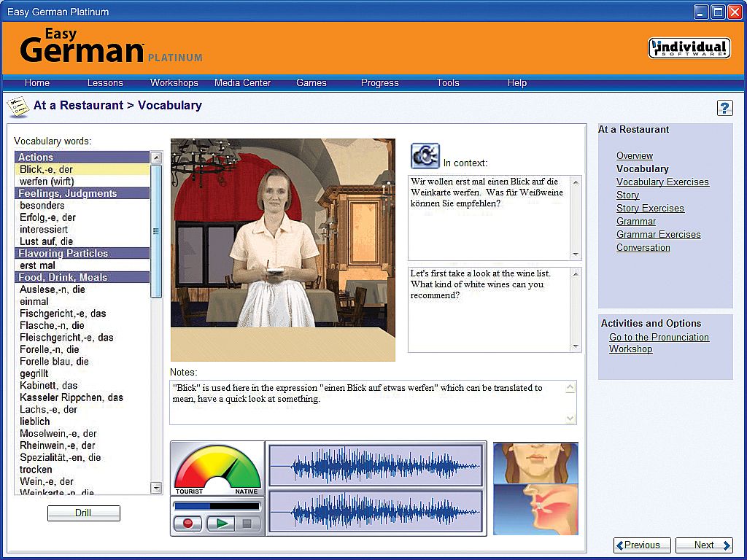
Task: Select the word 'Flasche,-n, die' in list
Action: click(52, 325)
